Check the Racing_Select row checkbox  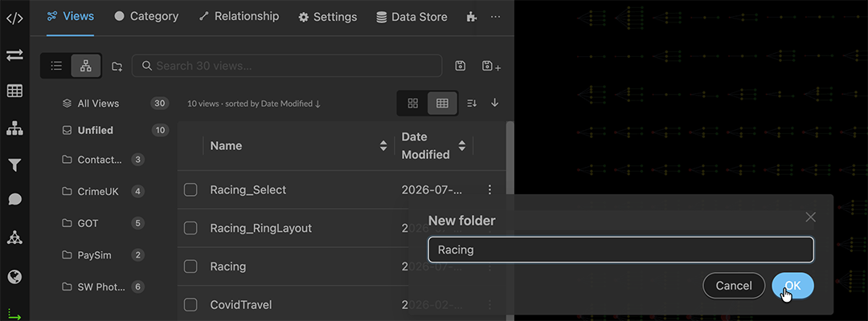click(x=190, y=190)
